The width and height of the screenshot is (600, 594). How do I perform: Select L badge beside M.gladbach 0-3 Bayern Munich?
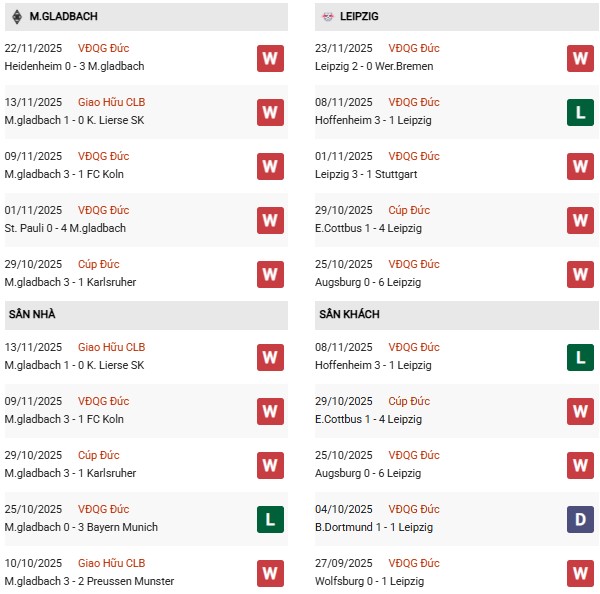270,519
